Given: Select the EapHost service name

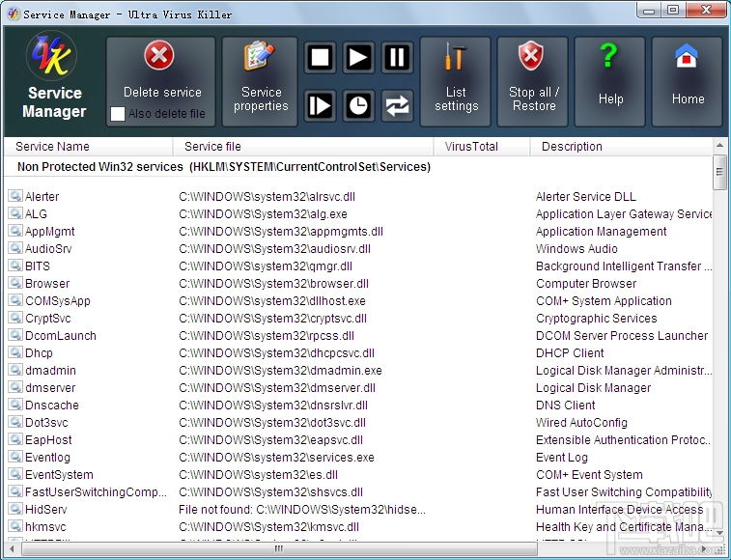Looking at the screenshot, I should [48, 440].
